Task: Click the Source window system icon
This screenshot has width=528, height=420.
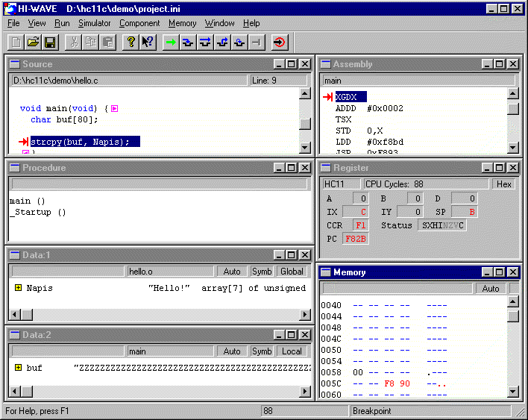Action: [15, 64]
